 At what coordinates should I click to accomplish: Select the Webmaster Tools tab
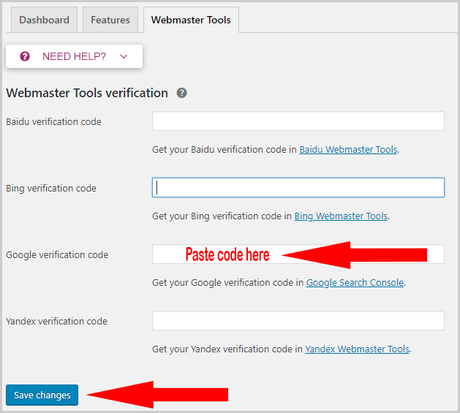click(191, 20)
